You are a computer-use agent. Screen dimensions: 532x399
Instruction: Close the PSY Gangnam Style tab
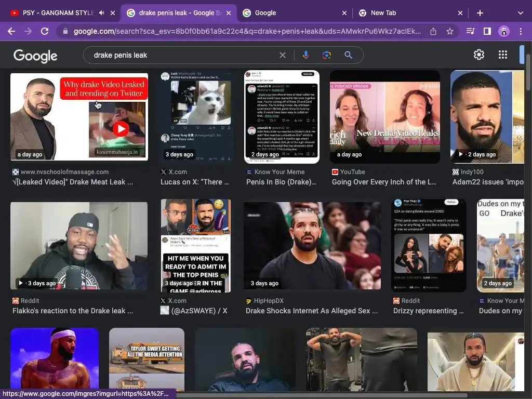pos(113,13)
